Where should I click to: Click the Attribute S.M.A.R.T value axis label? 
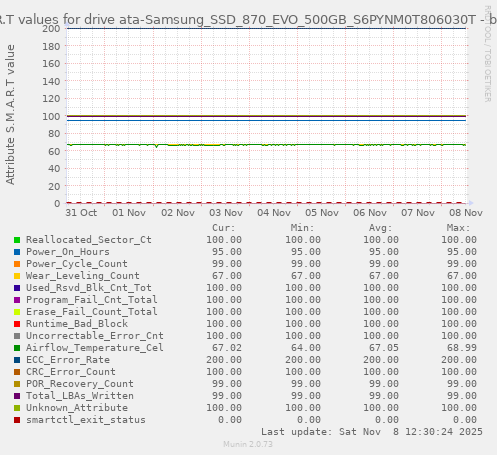[10, 115]
